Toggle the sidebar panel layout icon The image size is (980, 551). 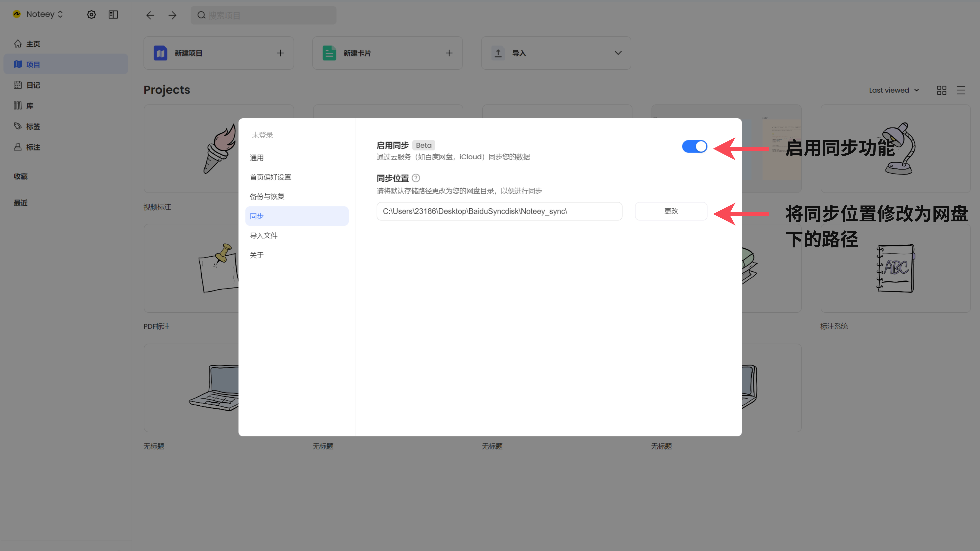(113, 14)
